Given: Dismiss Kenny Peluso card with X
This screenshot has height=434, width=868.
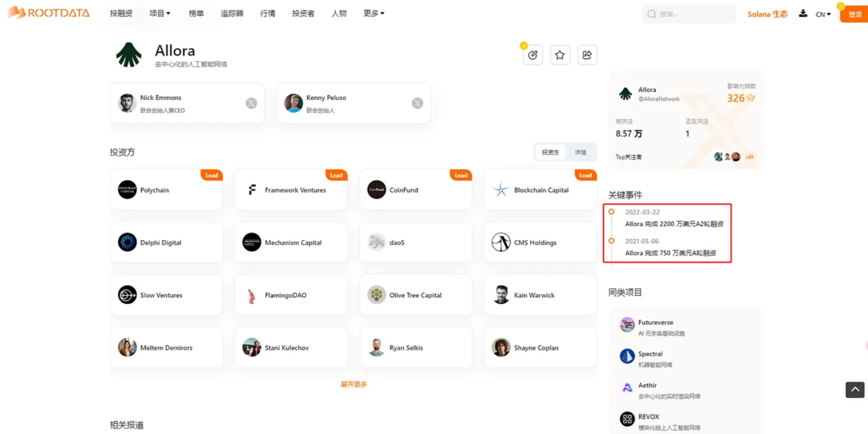Looking at the screenshot, I should (417, 103).
